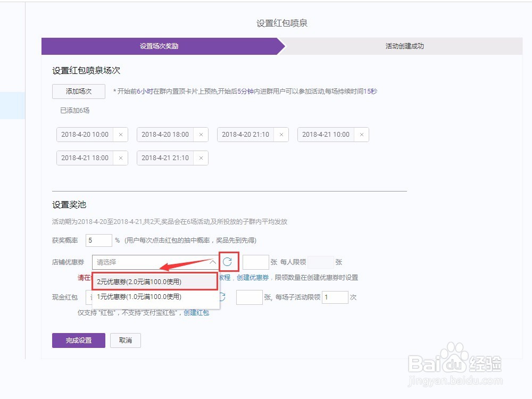Click the 添加场次 button

pos(78,91)
